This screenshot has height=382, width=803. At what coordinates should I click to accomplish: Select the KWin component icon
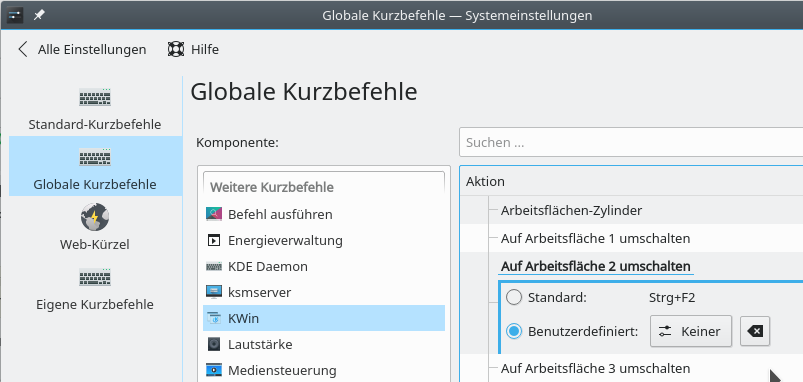point(214,319)
